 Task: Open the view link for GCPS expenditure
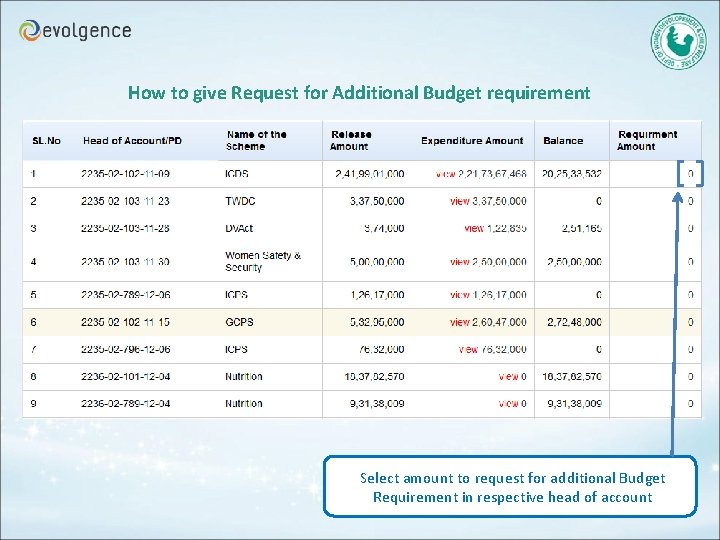click(x=460, y=322)
